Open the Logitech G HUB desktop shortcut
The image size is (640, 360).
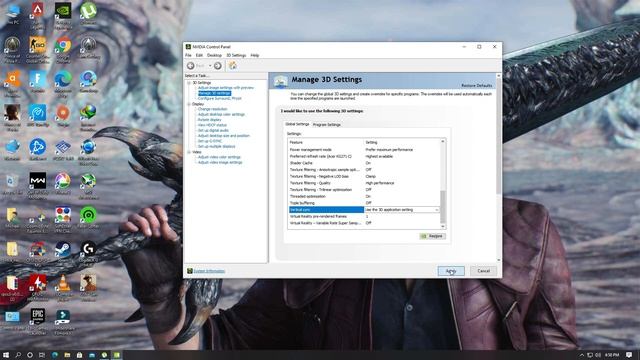88,253
